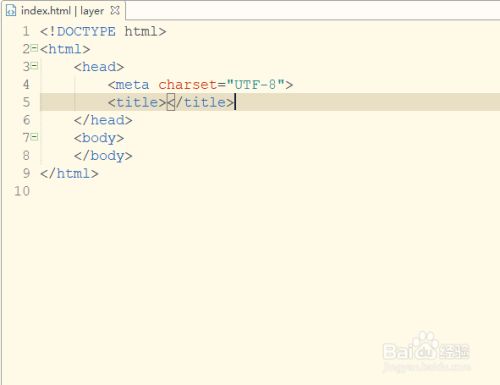Click the opening <head> tag
Image resolution: width=500 pixels, height=385 pixels.
pyautogui.click(x=99, y=67)
